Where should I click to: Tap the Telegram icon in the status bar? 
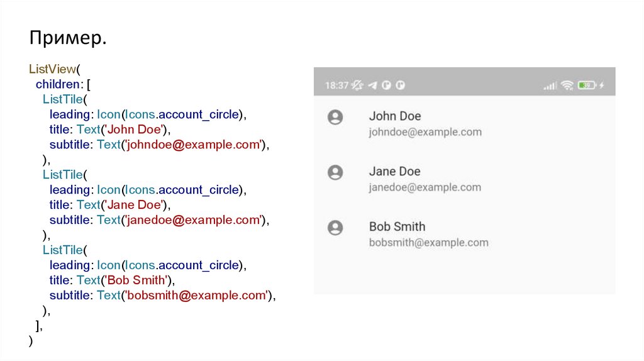coord(372,86)
